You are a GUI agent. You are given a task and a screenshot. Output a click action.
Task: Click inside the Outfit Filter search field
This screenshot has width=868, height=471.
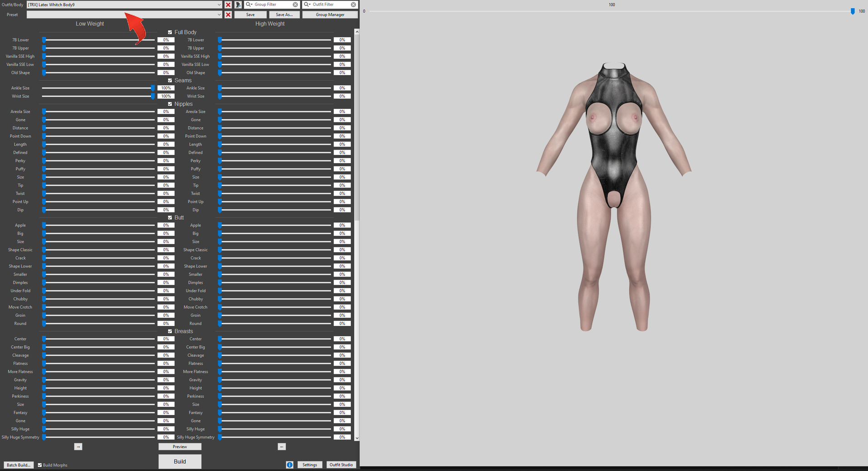coord(331,5)
